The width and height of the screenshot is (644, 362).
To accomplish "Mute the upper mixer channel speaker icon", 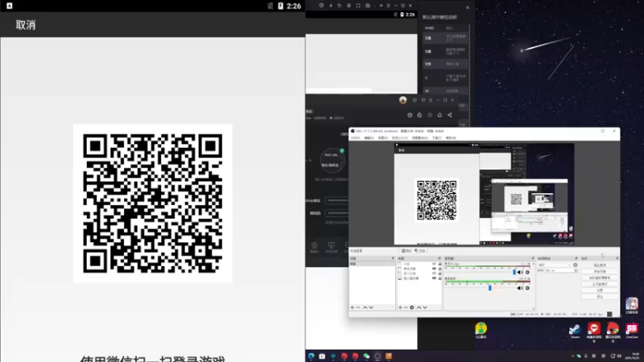I will (520, 272).
